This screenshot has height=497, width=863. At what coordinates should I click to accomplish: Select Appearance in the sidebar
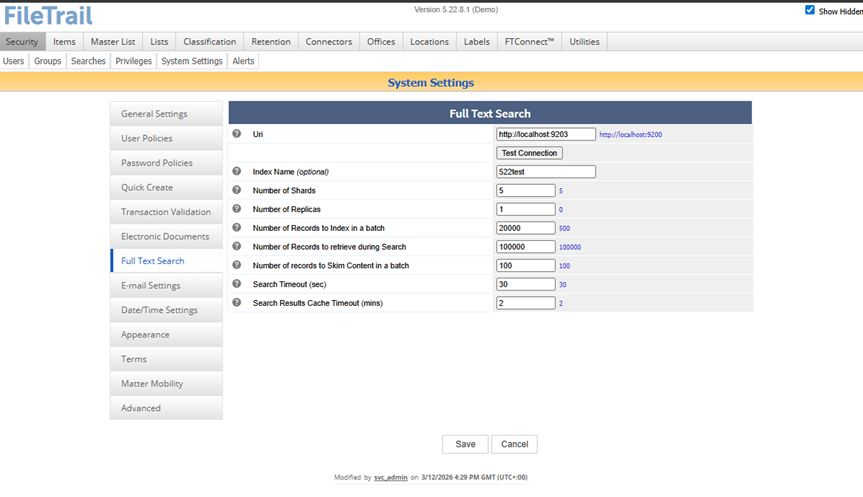point(166,334)
